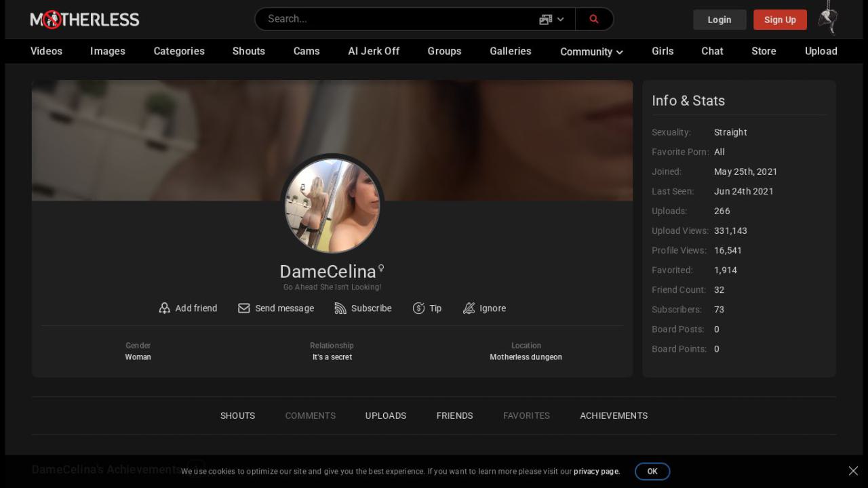Focus the Search input field
This screenshot has width=868, height=488.
click(397, 19)
